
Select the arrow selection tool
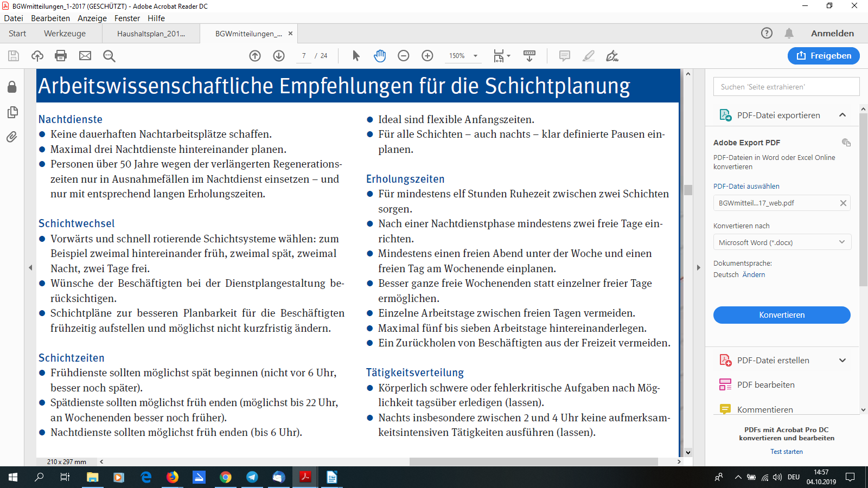[356, 56]
